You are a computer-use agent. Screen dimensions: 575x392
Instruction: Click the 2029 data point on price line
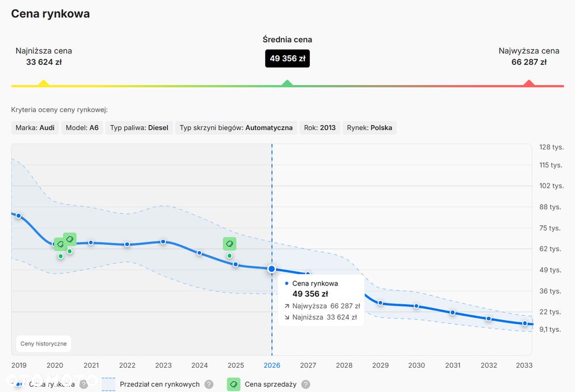[x=380, y=303]
